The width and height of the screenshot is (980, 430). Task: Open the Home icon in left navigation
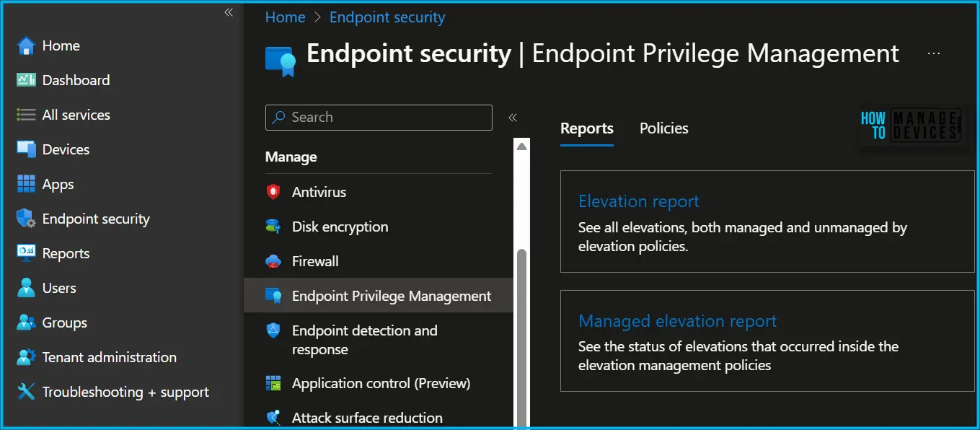(x=26, y=45)
